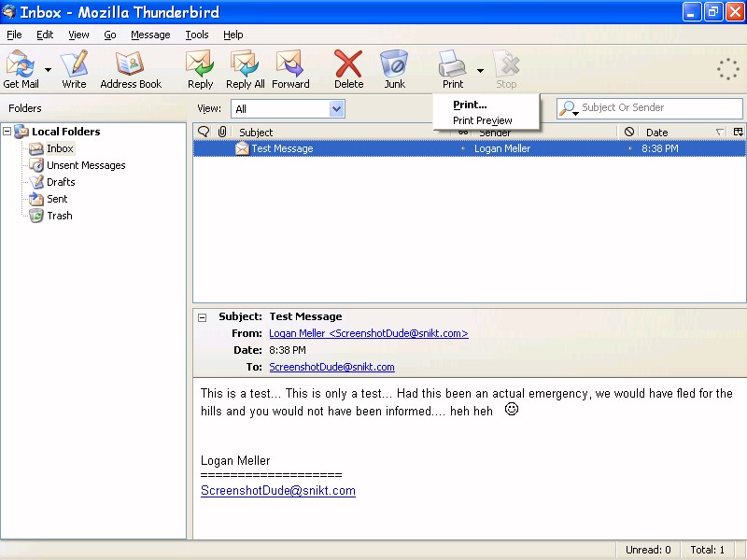Reply to the selected message
Screen dimensions: 747x560
pos(200,68)
